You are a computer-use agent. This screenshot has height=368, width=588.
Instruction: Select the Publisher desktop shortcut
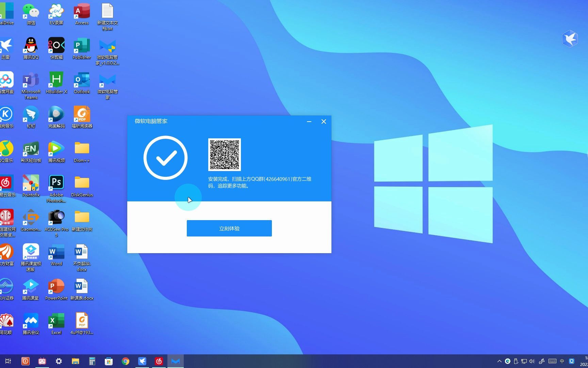tap(82, 48)
